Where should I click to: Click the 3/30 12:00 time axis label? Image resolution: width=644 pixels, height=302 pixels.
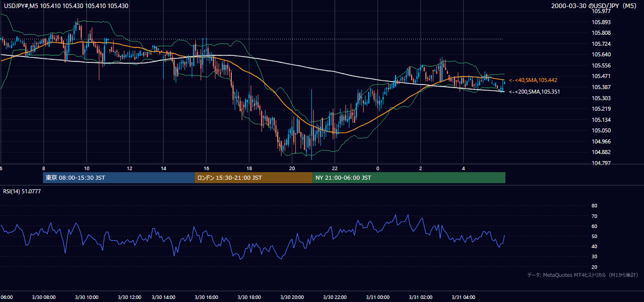tap(130, 297)
